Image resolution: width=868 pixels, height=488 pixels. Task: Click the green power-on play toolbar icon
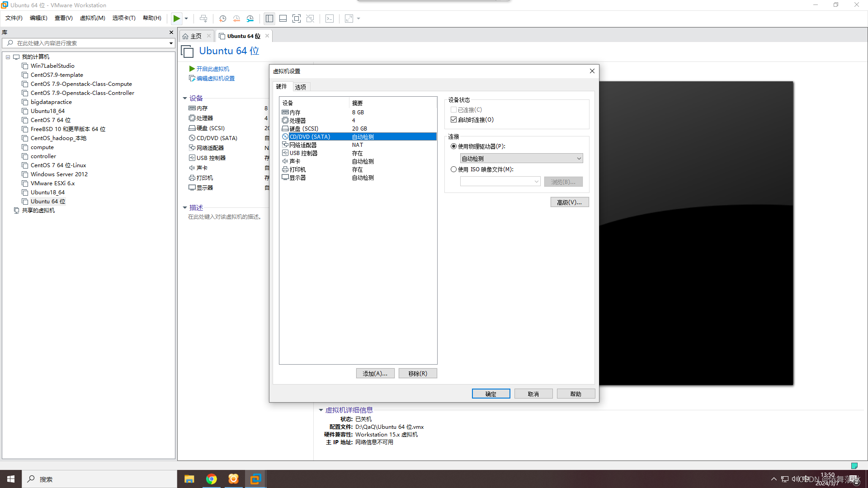pyautogui.click(x=176, y=19)
